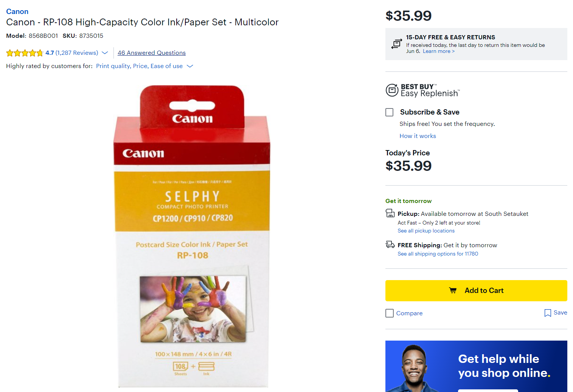Click the store pickup icon
The image size is (573, 392).
(390, 213)
